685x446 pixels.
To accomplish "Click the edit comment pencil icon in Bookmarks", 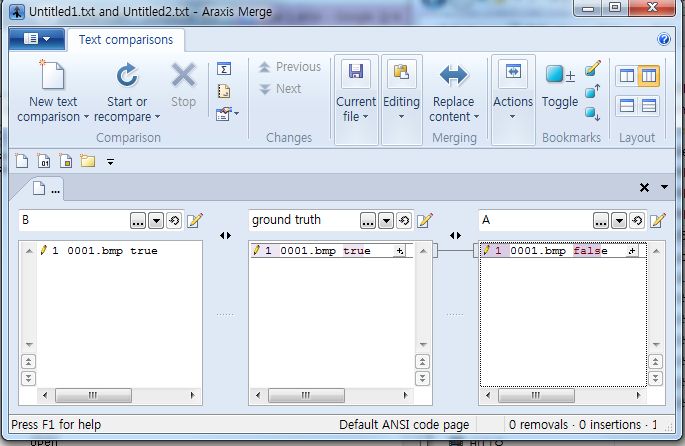I will [x=592, y=69].
